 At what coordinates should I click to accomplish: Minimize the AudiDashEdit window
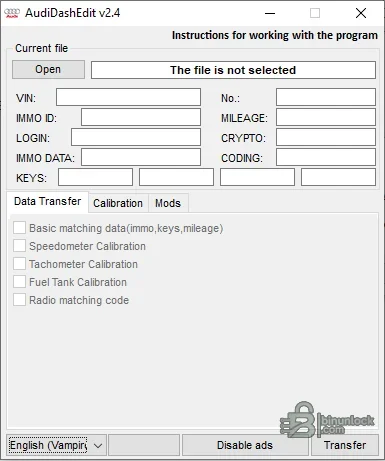click(270, 13)
